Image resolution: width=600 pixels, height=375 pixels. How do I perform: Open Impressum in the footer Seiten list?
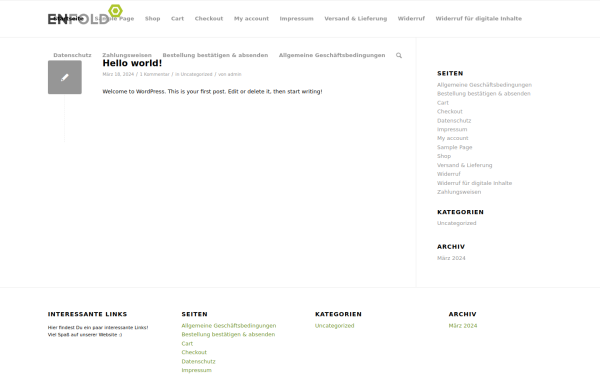click(x=196, y=370)
